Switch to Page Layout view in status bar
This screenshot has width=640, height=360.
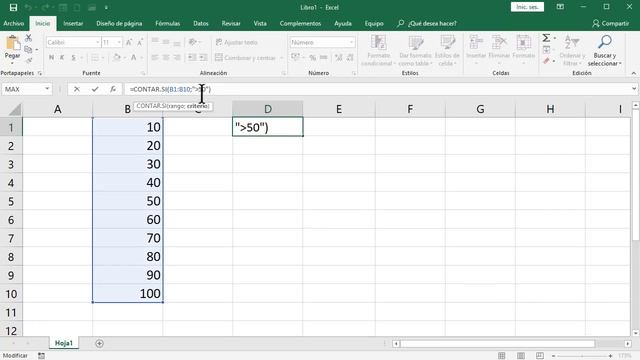tap(521, 356)
